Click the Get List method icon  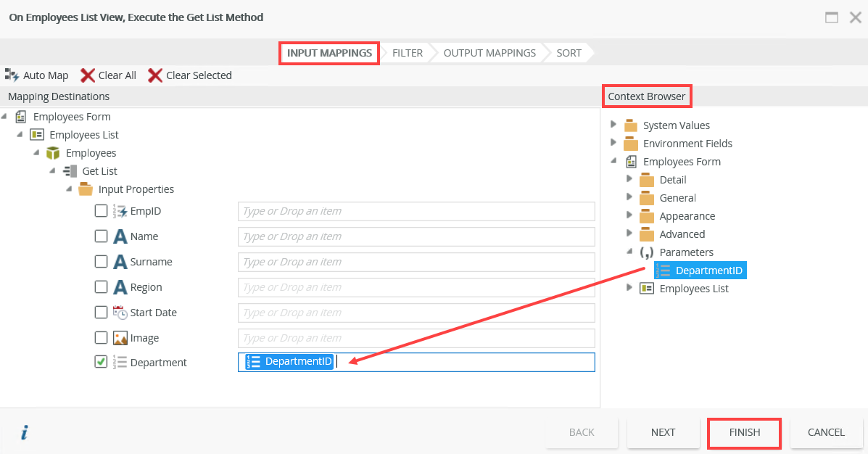pyautogui.click(x=70, y=171)
